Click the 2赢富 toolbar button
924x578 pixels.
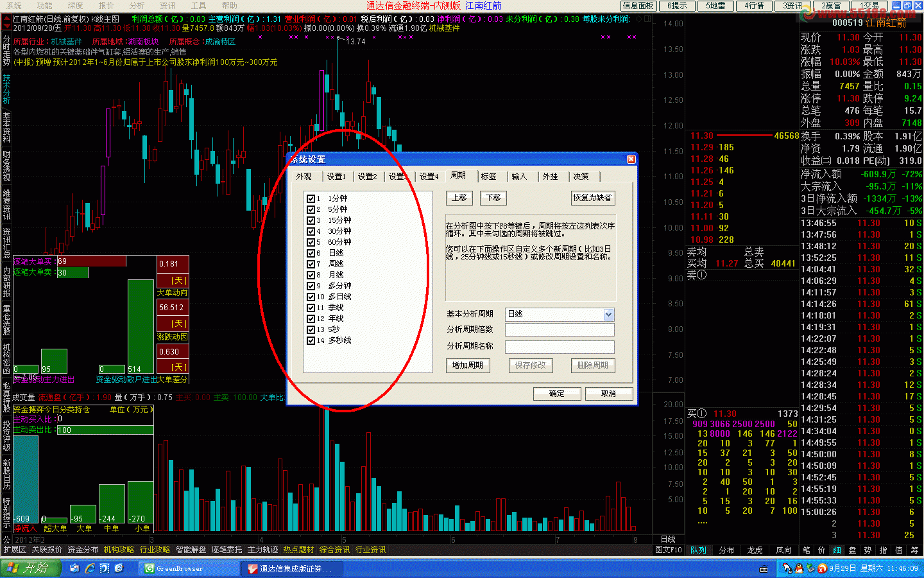(831, 6)
